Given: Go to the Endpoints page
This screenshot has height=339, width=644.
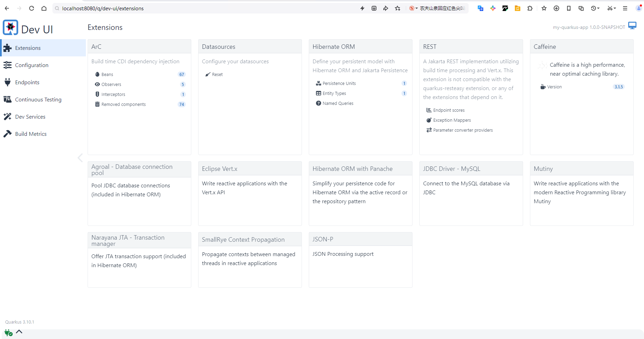Looking at the screenshot, I should coord(43,82).
